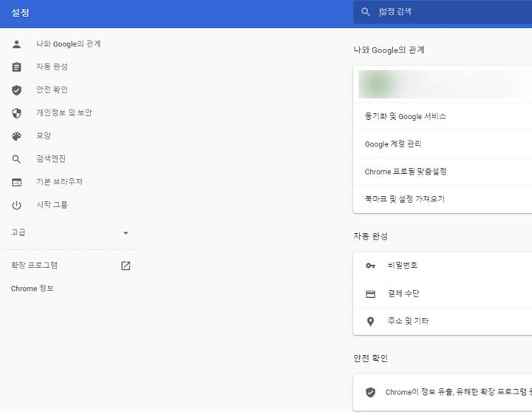Click the 설정 title in header
The width and height of the screenshot is (532, 412).
[21, 13]
